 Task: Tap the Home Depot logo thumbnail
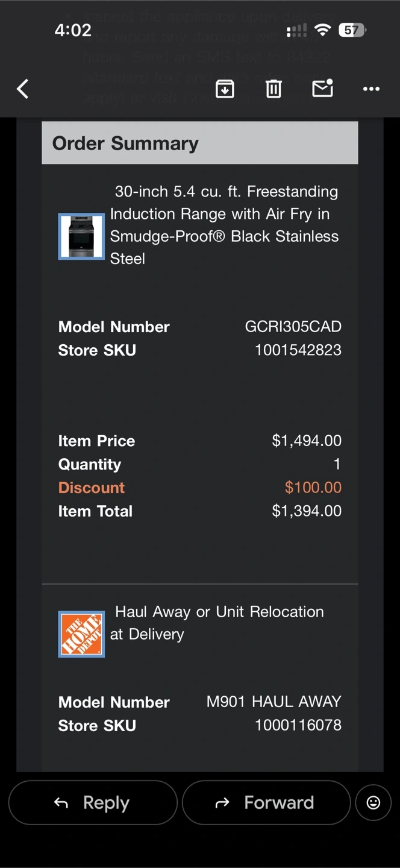[81, 634]
